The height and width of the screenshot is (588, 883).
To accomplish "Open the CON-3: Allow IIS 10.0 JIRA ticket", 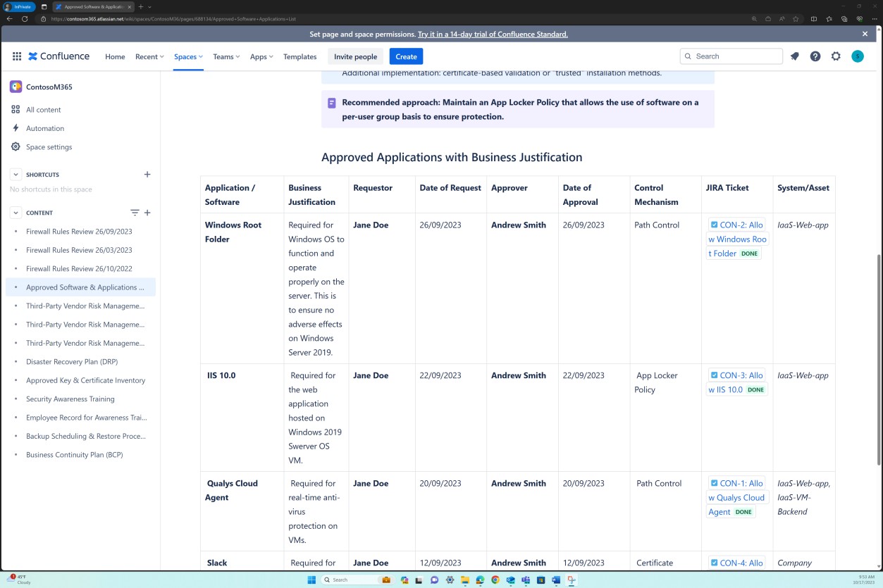I will click(x=736, y=382).
